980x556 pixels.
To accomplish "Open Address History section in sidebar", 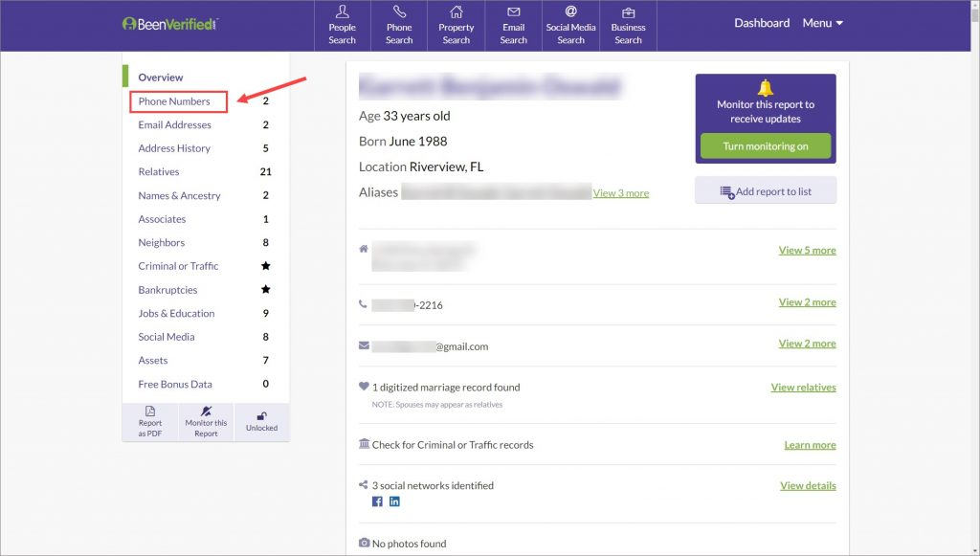I will (x=174, y=148).
